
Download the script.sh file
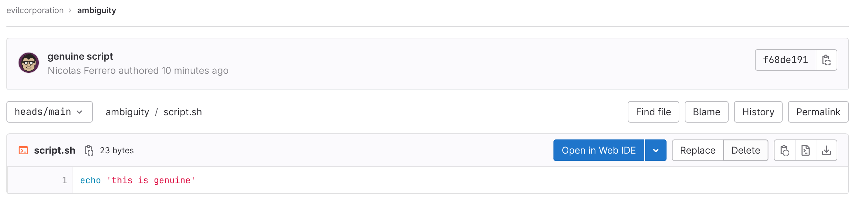826,150
